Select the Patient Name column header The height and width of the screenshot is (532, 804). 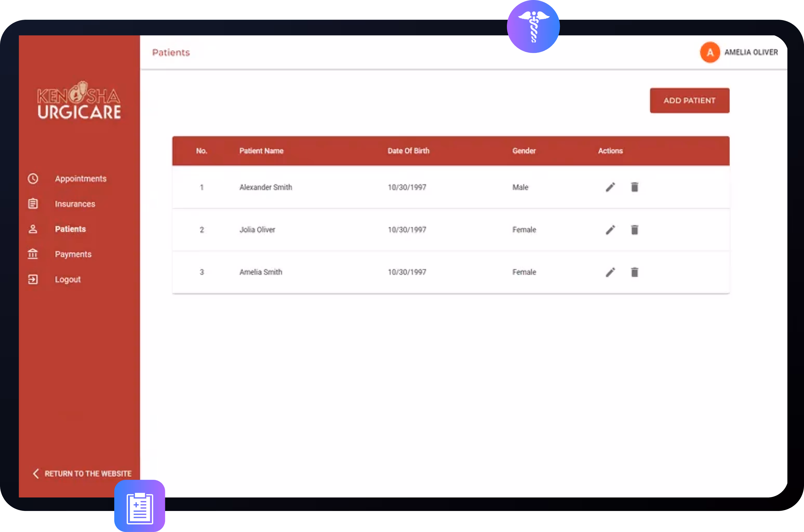(x=261, y=151)
